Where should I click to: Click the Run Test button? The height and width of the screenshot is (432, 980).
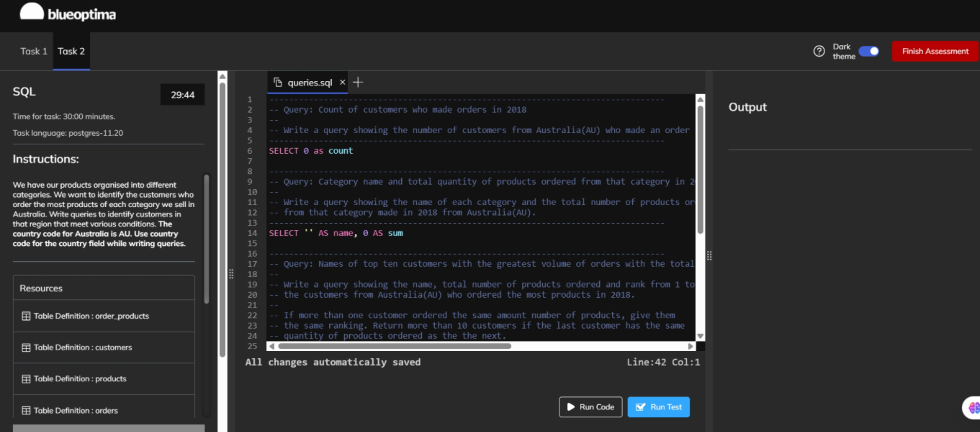(x=658, y=407)
